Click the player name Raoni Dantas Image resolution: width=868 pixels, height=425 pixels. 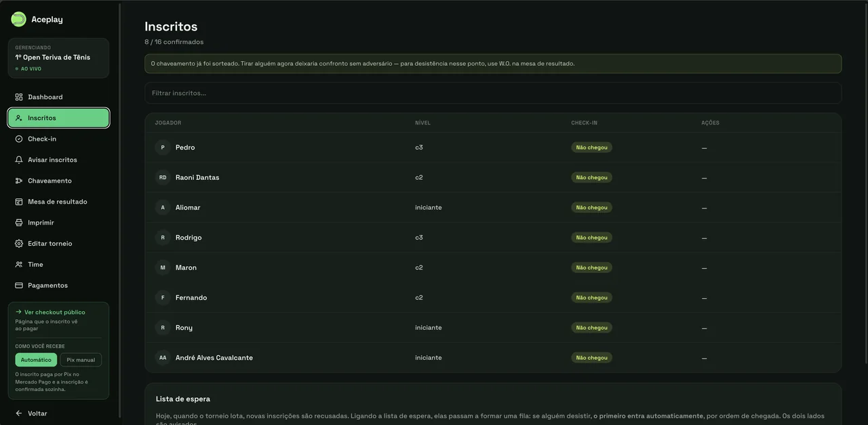[x=197, y=177]
